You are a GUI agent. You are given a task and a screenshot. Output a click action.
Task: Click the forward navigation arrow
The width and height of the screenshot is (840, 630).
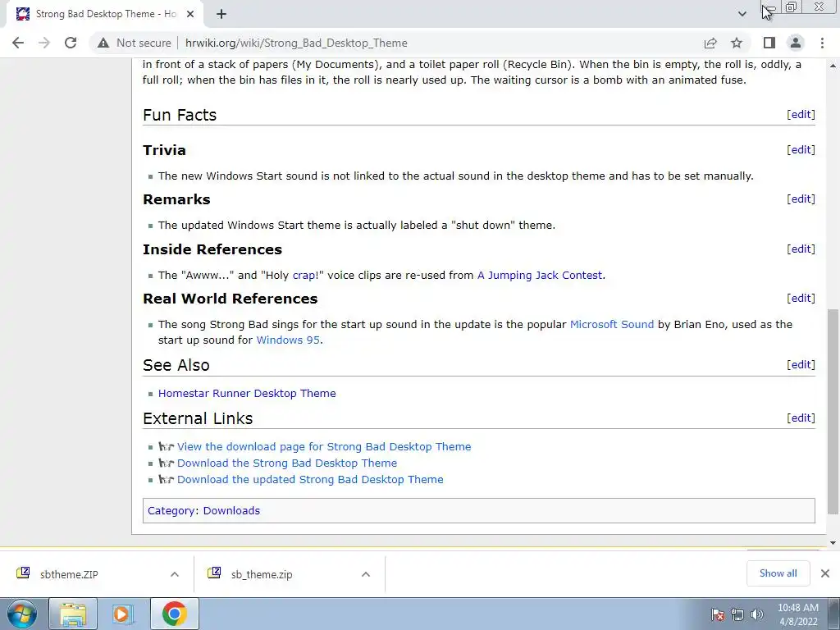(44, 43)
